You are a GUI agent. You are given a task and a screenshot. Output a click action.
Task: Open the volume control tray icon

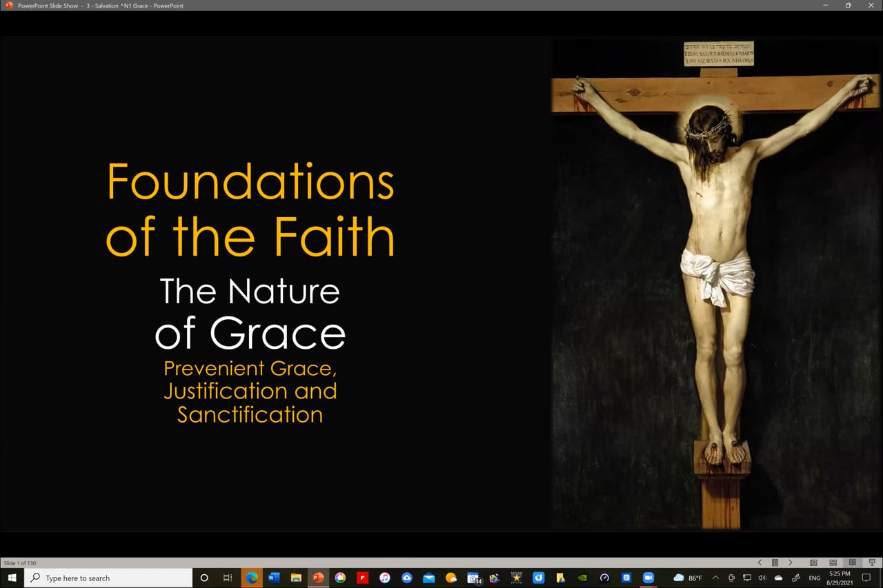(762, 578)
